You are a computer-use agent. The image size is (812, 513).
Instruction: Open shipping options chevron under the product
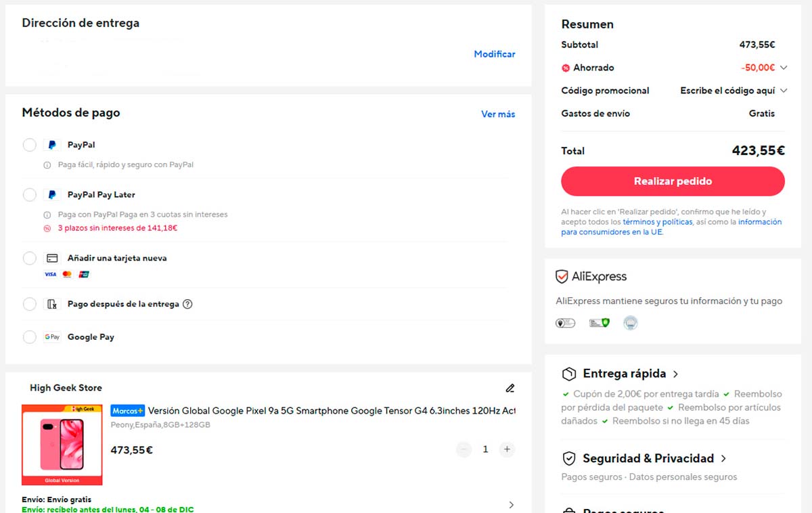[511, 505]
